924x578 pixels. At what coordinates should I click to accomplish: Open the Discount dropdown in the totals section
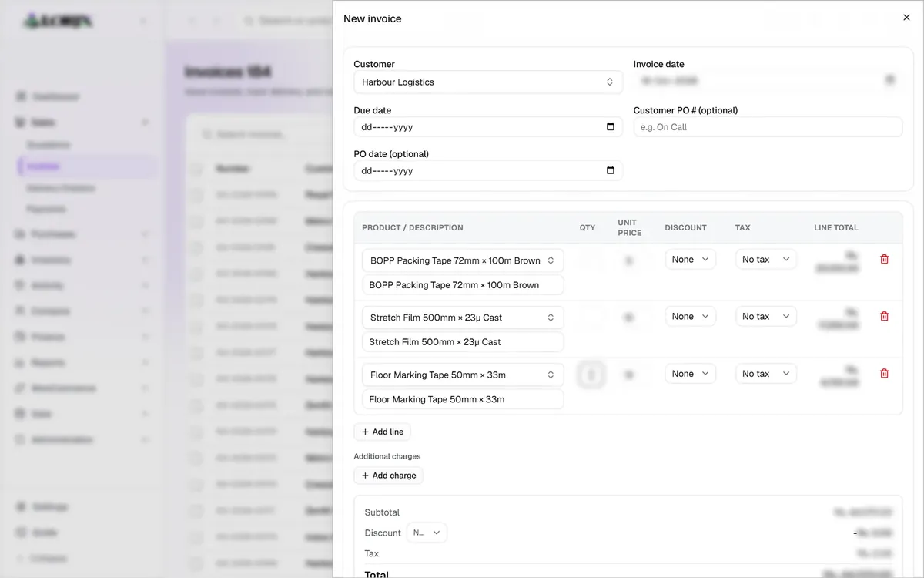click(x=427, y=533)
